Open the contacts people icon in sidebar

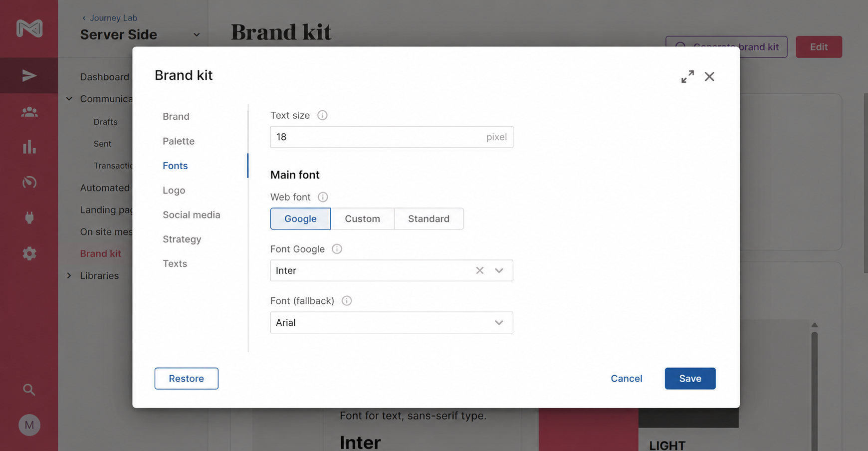[29, 112]
